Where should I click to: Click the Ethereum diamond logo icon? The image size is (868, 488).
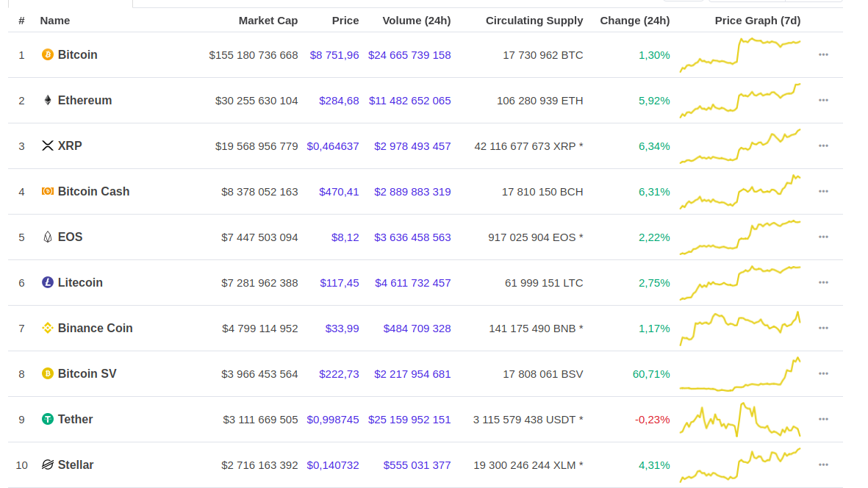coord(48,100)
